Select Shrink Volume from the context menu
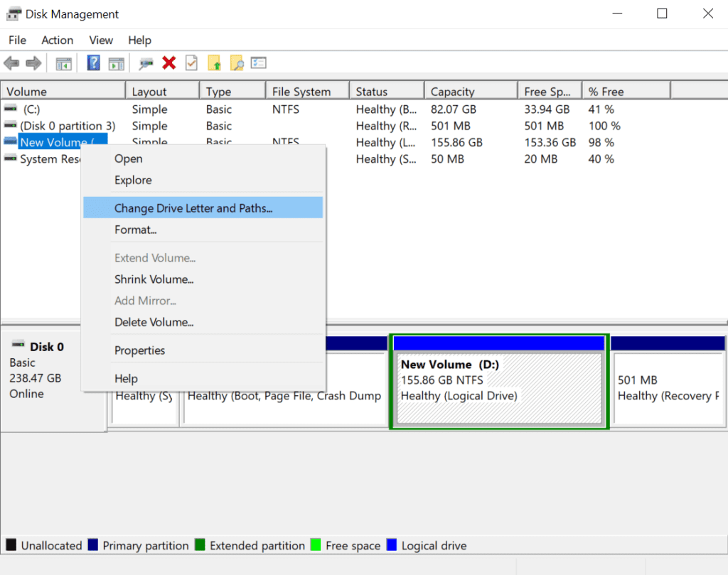 (154, 279)
